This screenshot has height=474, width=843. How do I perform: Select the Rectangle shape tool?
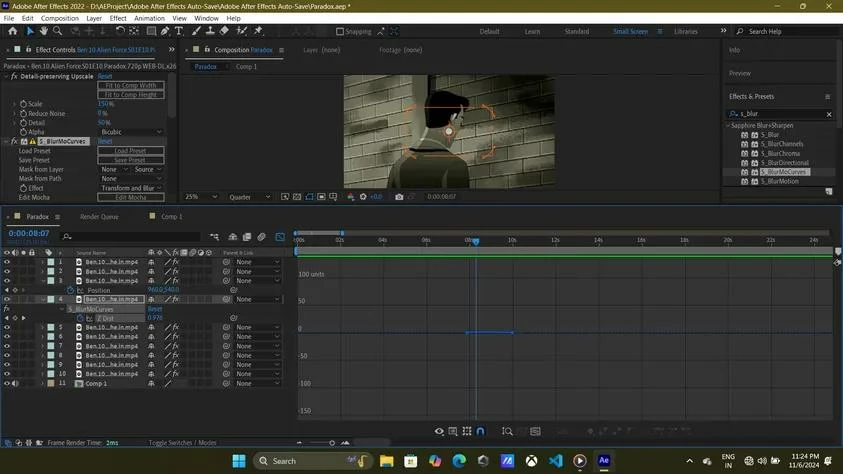(x=152, y=31)
